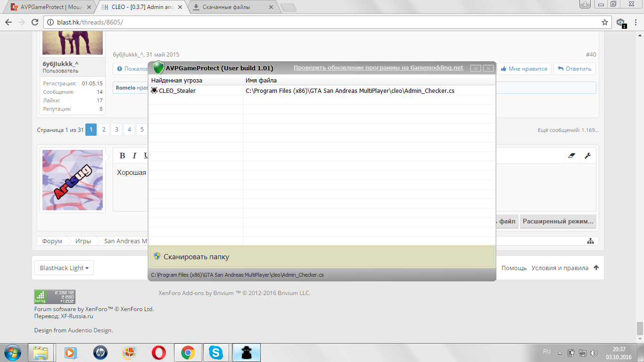
Task: Select the CLEO_Stealer threat row
Action: point(322,90)
